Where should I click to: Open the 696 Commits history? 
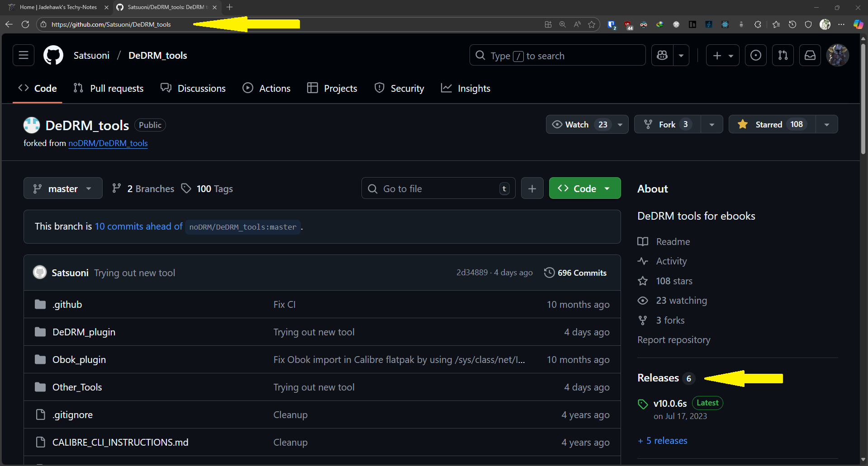pyautogui.click(x=575, y=273)
